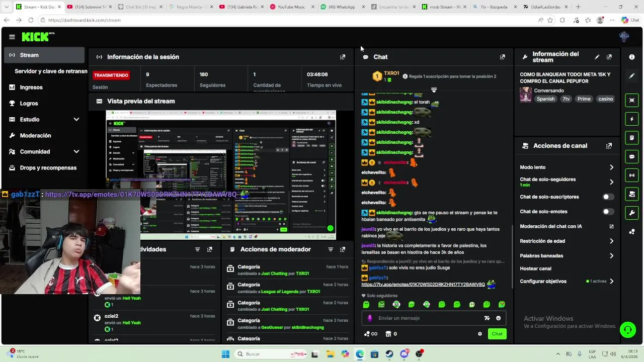Click the shop icon showing 0
This screenshot has width=644, height=362.
[x=391, y=334]
